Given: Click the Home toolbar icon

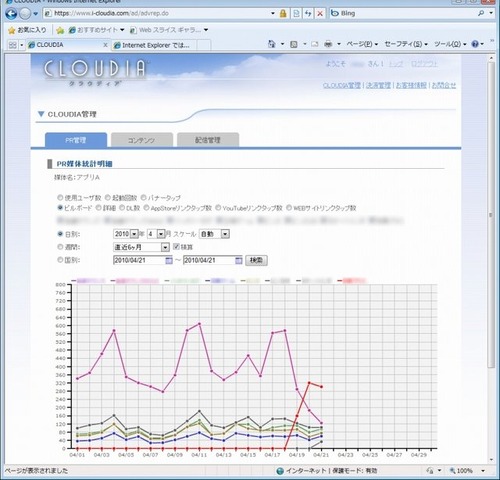Looking at the screenshot, I should pyautogui.click(x=272, y=44).
